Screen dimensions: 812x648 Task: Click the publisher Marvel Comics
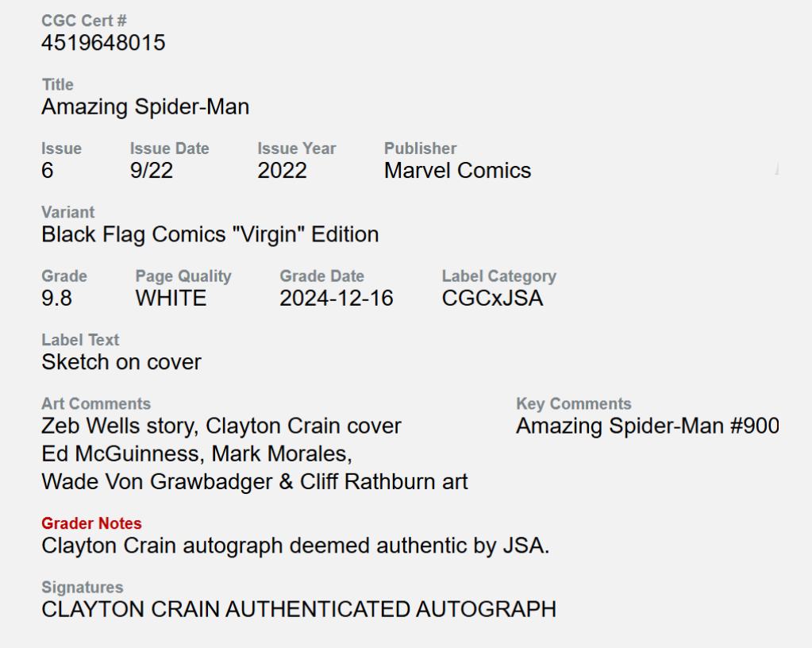click(x=457, y=171)
